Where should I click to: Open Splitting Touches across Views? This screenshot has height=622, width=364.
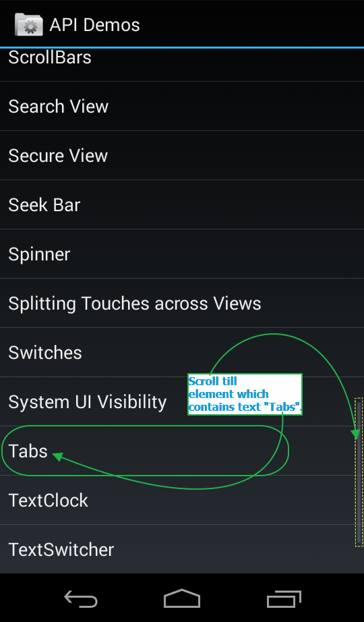(182, 303)
